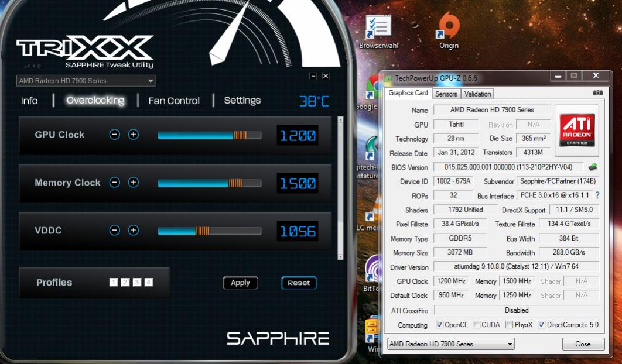Click the Memory Clock value 1500 display
Screen dimensions: 622x364
[298, 183]
